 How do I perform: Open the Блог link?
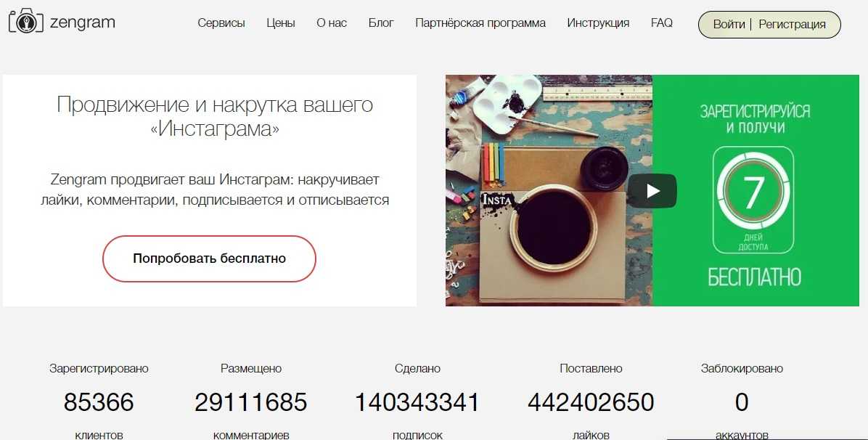[381, 23]
